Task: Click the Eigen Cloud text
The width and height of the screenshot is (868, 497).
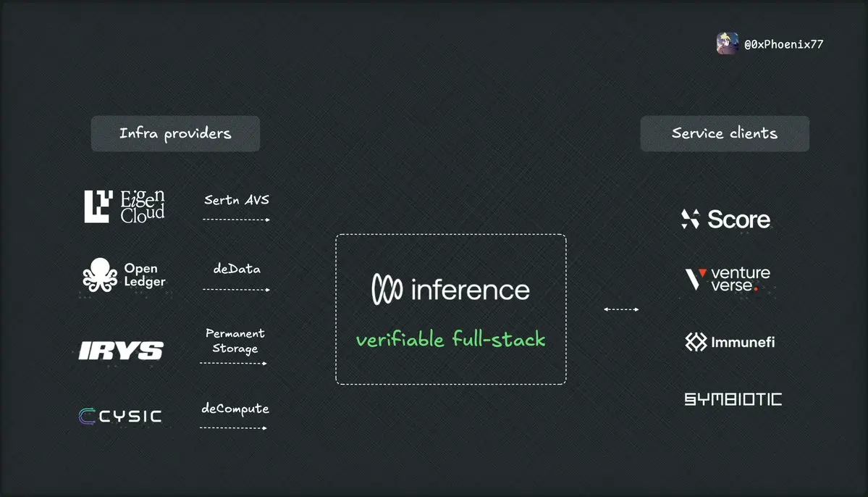Action: coord(143,206)
